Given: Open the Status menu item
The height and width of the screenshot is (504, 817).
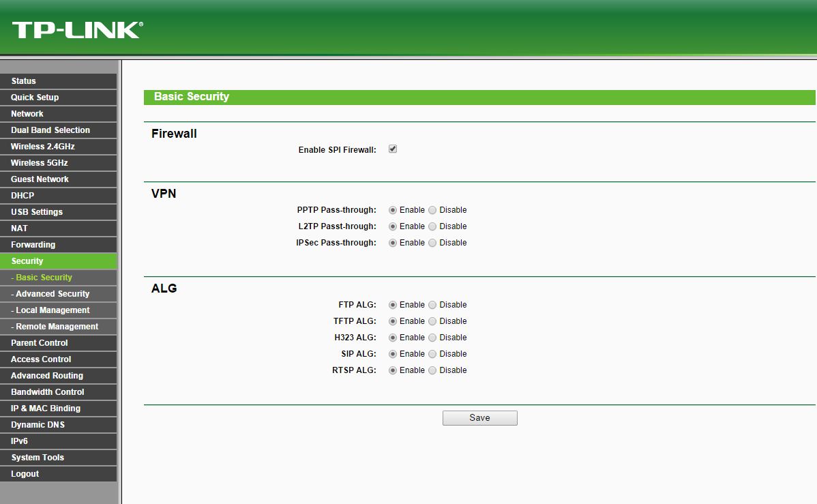Looking at the screenshot, I should (24, 81).
